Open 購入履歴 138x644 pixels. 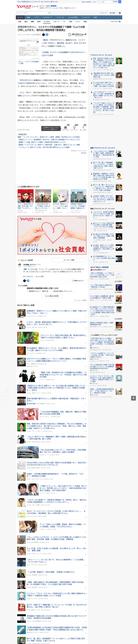112,13
